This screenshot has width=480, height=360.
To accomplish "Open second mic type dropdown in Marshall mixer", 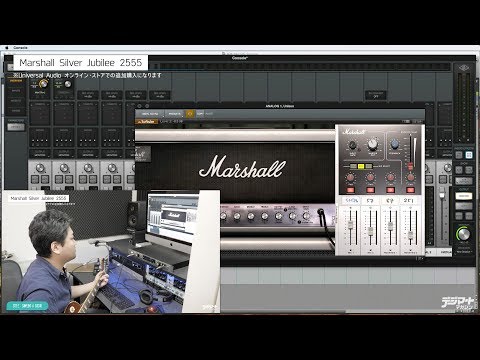I will [x=370, y=201].
